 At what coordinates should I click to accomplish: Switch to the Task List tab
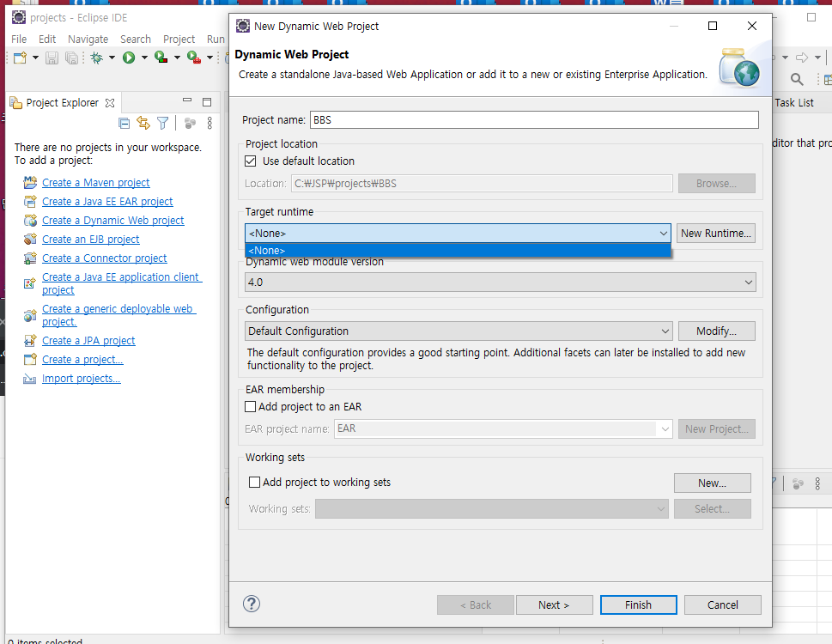(794, 103)
